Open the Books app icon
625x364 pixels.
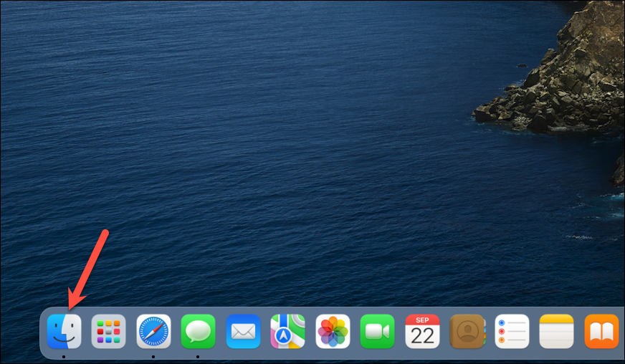point(601,331)
